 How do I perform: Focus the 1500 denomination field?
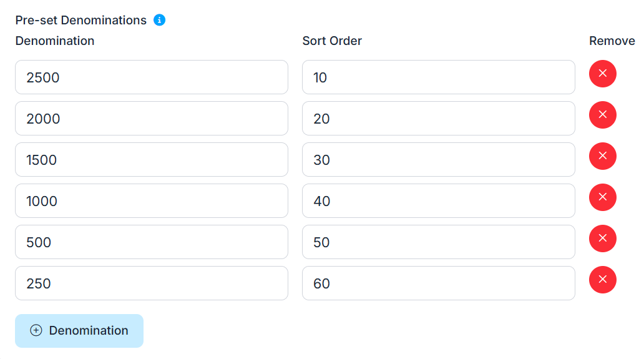(152, 160)
